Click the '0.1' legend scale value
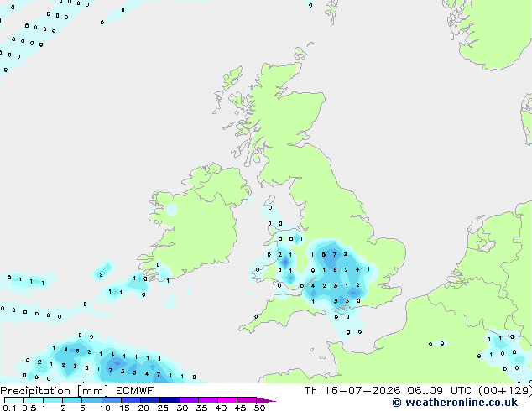Image resolution: width=532 pixels, height=411 pixels. tap(9, 408)
